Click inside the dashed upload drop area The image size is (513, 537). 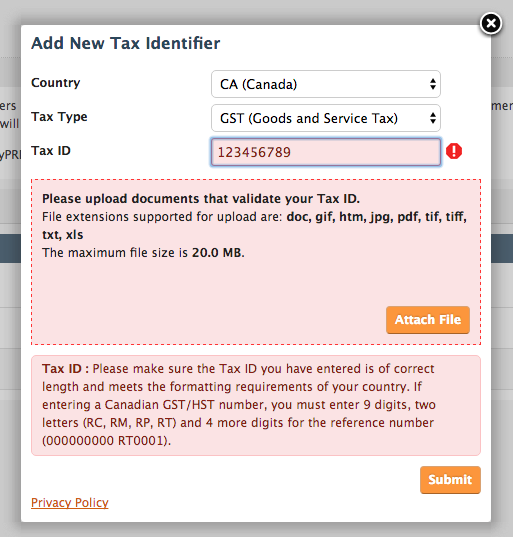click(256, 281)
